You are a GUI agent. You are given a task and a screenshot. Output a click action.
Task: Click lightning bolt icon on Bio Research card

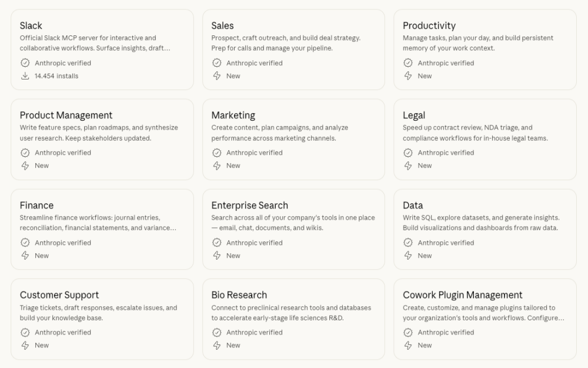[217, 346]
